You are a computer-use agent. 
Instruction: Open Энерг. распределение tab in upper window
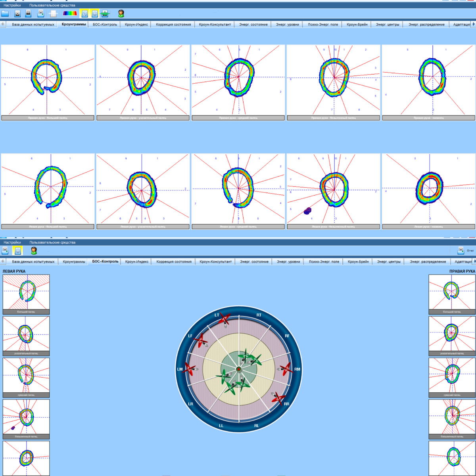click(x=426, y=24)
